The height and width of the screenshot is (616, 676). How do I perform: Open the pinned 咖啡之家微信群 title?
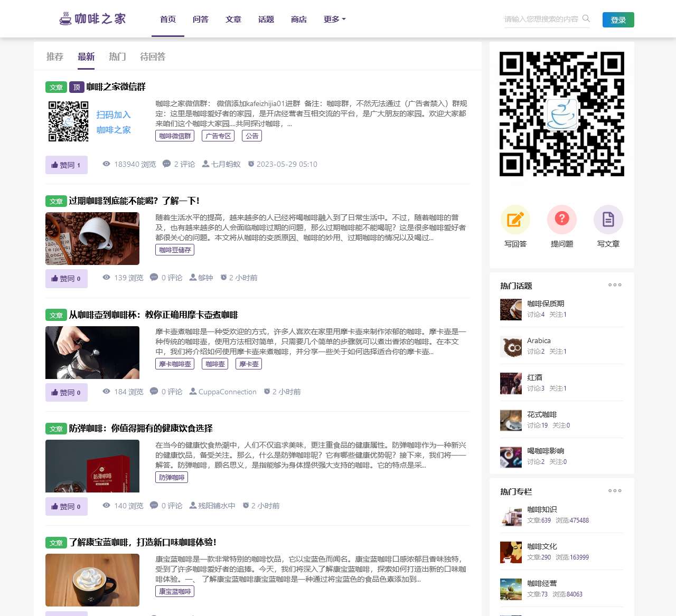116,87
